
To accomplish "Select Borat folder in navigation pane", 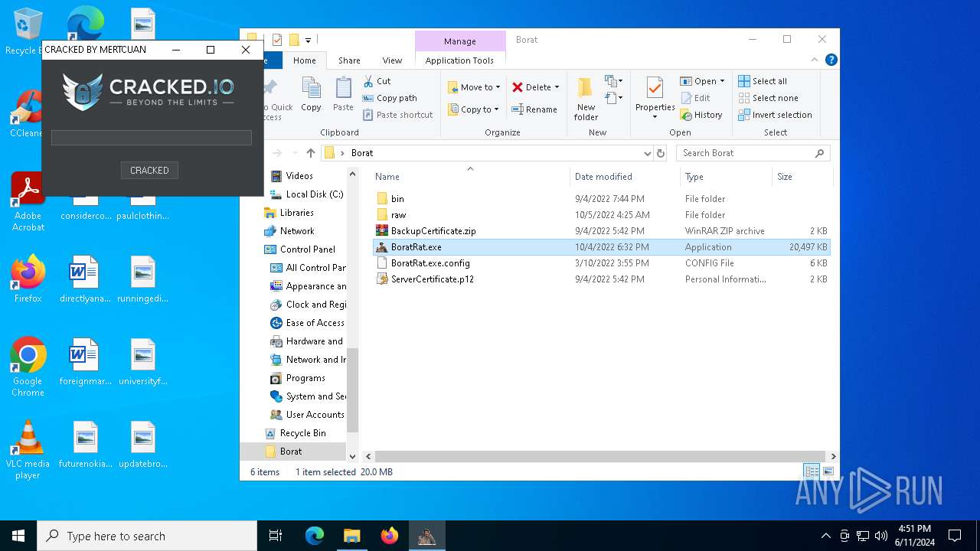I will coord(291,452).
